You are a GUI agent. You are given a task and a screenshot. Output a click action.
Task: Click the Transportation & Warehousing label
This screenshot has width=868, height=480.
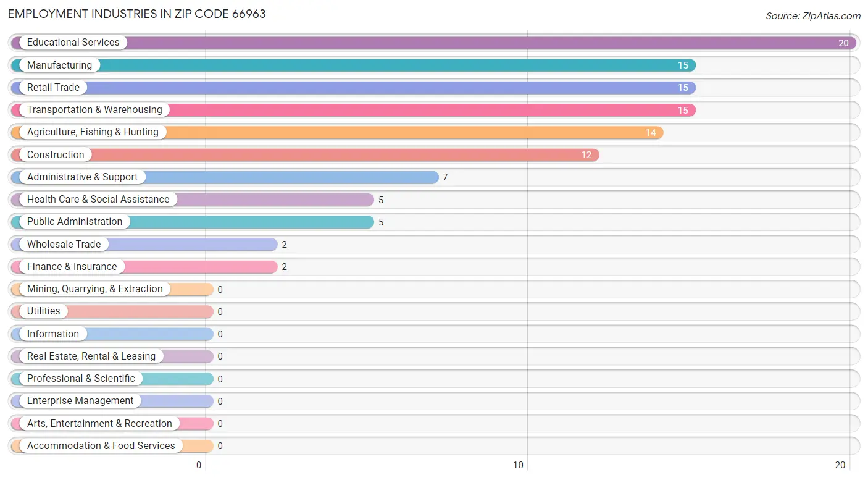(94, 110)
